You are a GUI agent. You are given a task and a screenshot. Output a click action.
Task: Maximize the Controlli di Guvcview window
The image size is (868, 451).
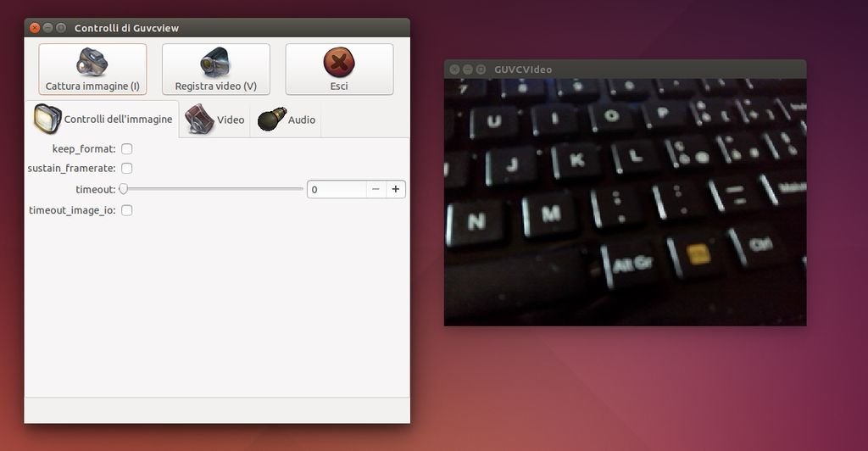[x=61, y=28]
